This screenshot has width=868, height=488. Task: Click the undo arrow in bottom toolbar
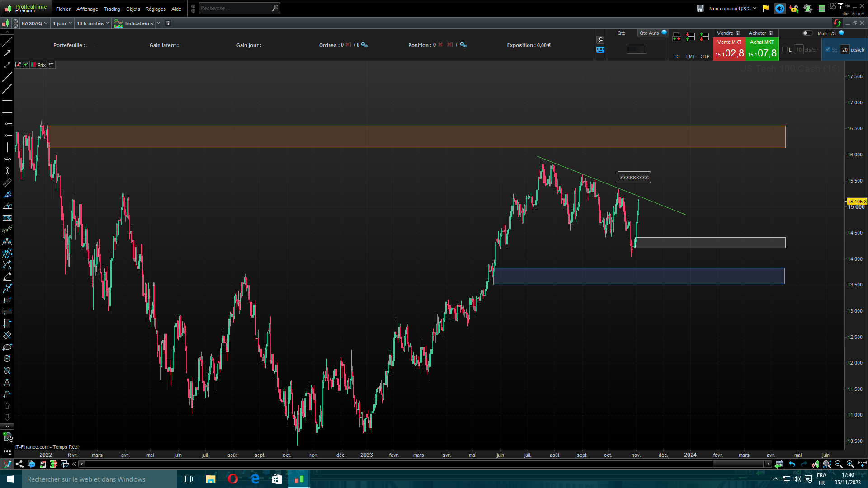(x=792, y=464)
